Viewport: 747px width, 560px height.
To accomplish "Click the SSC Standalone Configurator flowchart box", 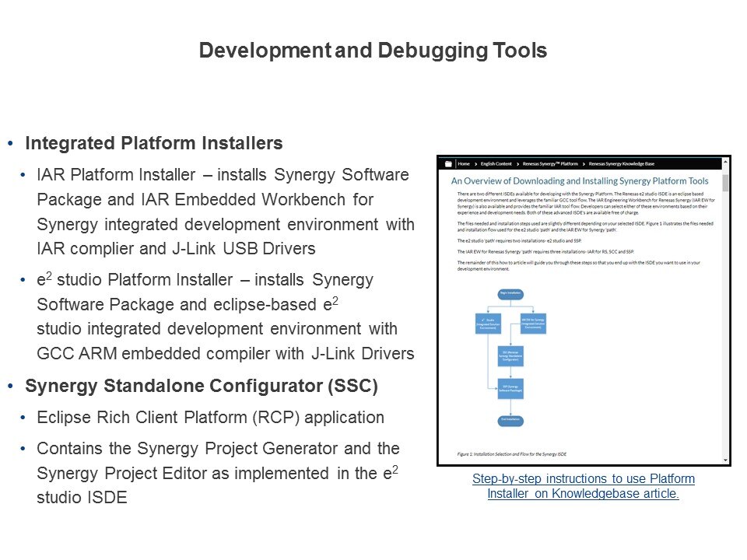I will coord(510,355).
